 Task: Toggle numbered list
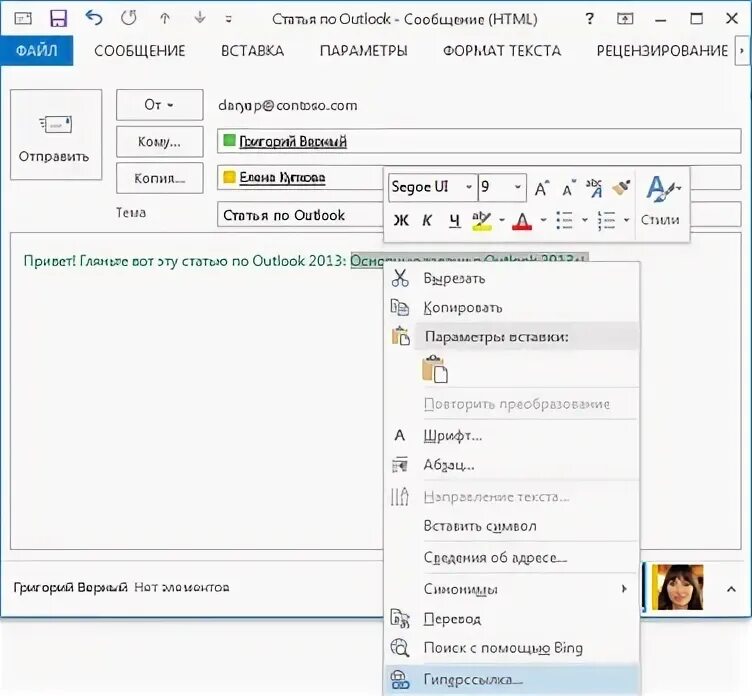click(606, 220)
